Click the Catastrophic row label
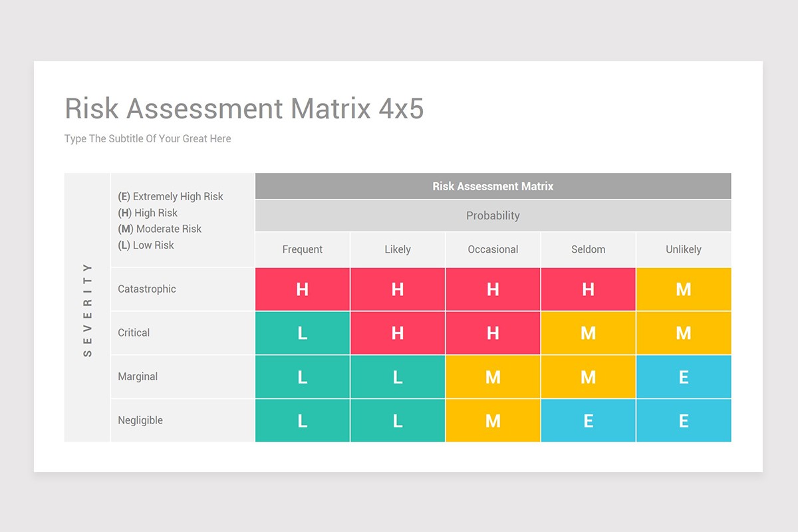This screenshot has width=798, height=532. pos(146,289)
